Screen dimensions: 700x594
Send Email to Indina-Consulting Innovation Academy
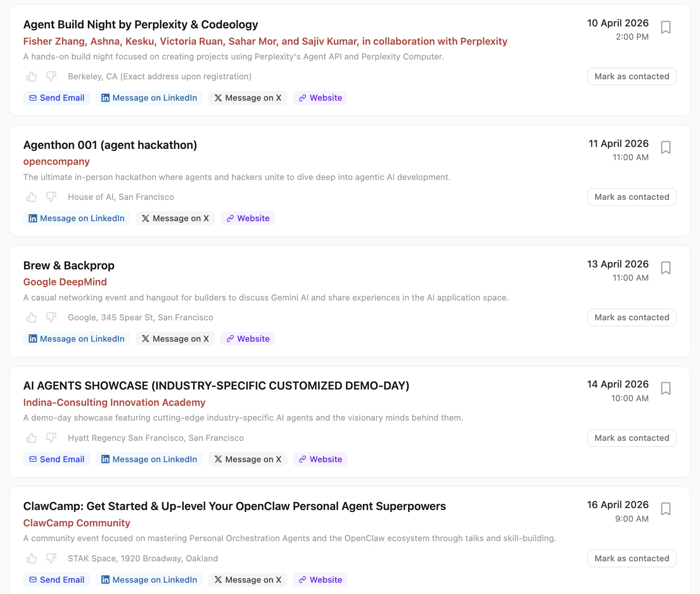57,459
